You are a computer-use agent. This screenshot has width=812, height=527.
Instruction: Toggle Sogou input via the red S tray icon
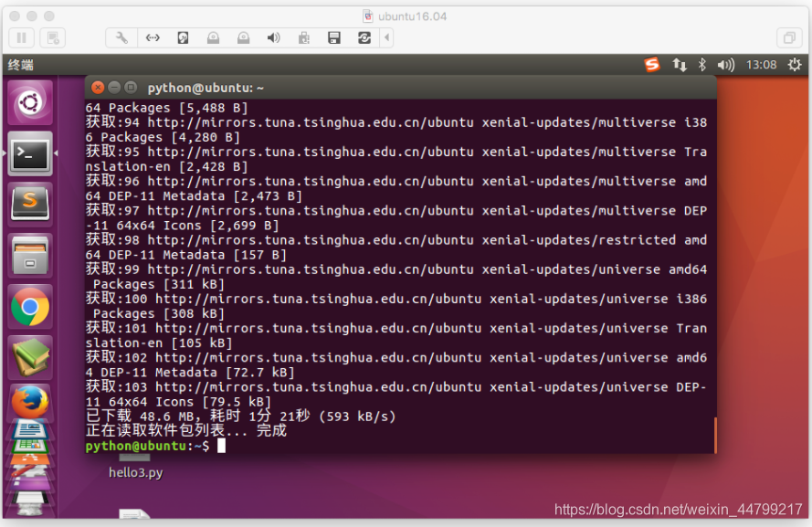click(651, 65)
